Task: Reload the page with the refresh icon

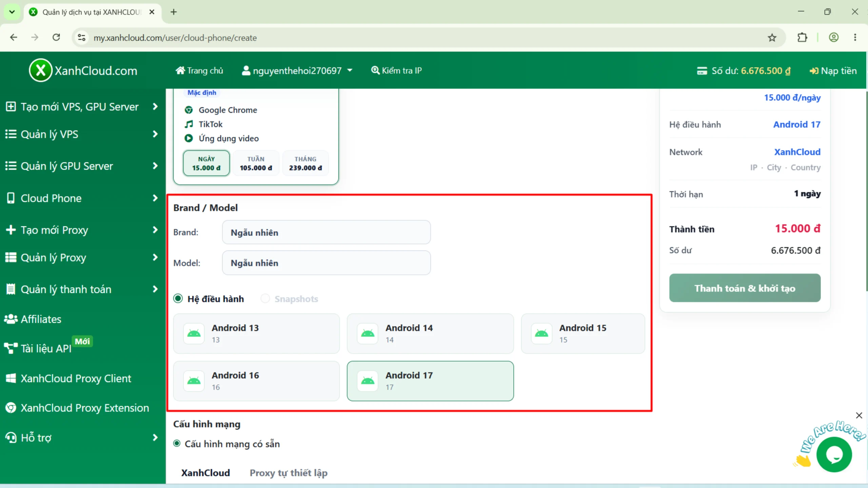Action: coord(56,37)
